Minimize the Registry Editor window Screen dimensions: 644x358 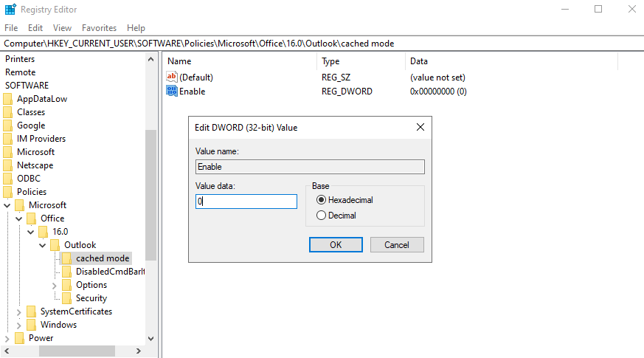coord(565,9)
